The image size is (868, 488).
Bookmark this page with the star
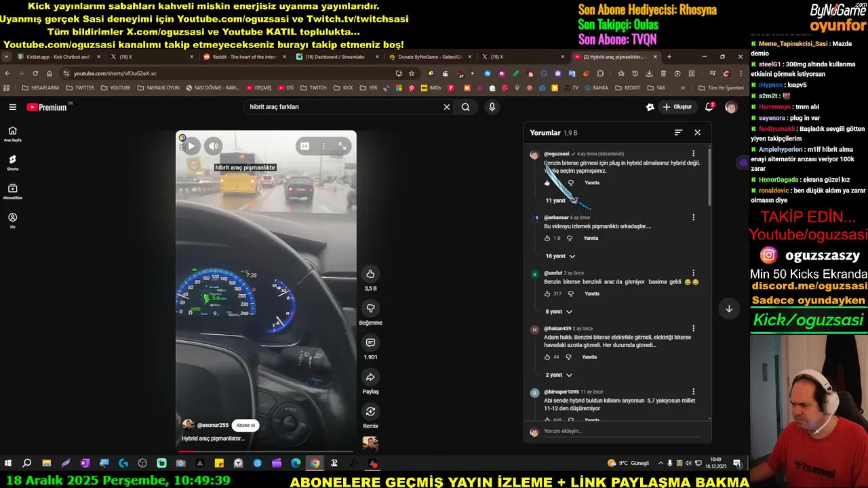412,73
